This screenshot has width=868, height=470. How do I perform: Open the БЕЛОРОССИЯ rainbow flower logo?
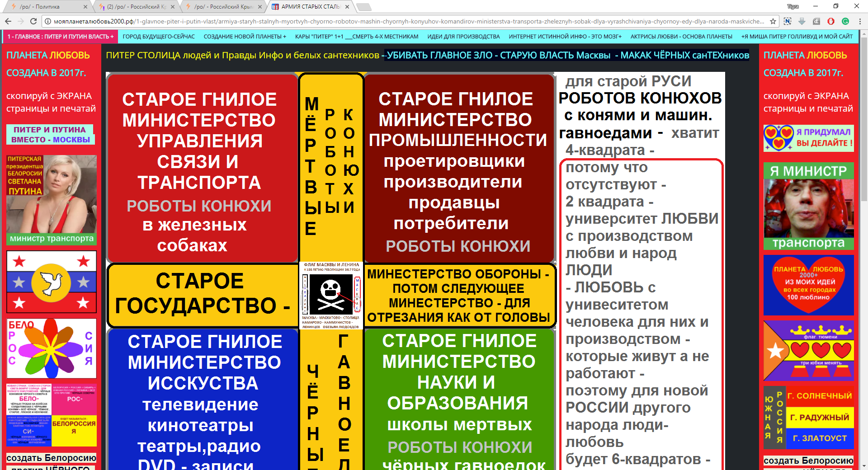click(x=52, y=348)
